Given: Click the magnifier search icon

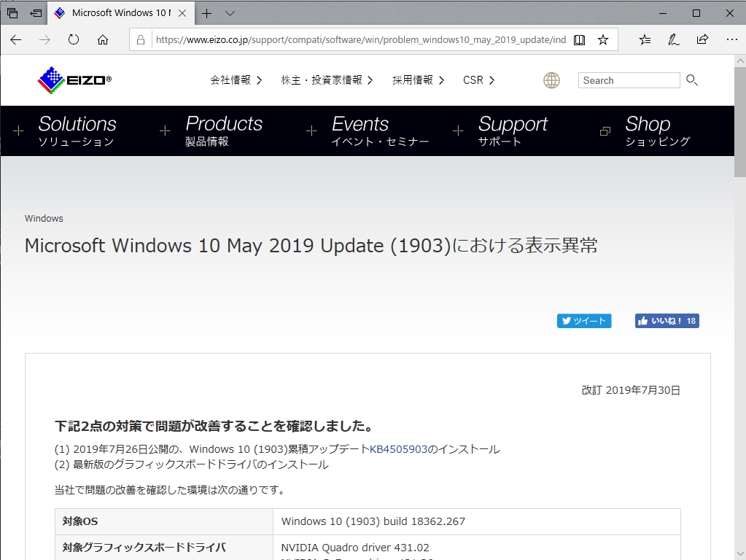Looking at the screenshot, I should [692, 80].
